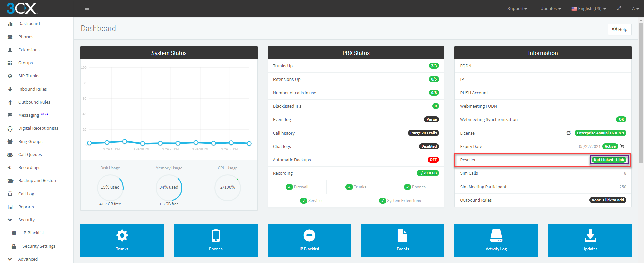
Task: Click the fullscreen expand arrows icon
Action: pos(619,8)
